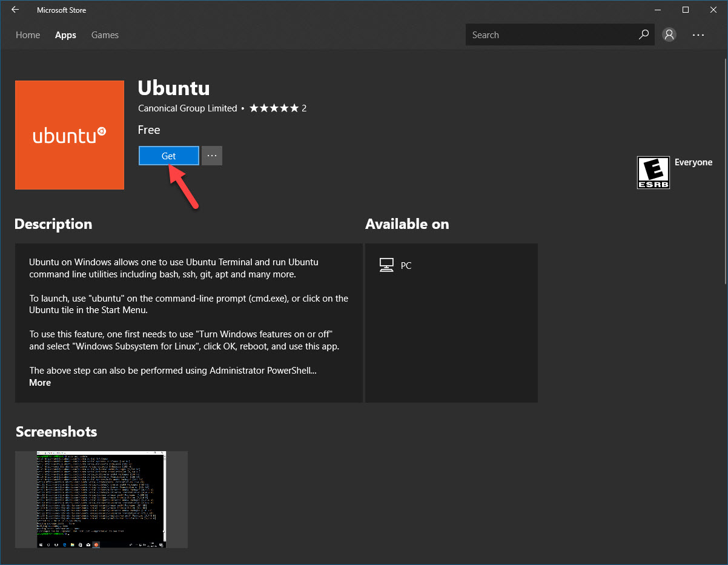
Task: Open the Apps section
Action: point(65,35)
